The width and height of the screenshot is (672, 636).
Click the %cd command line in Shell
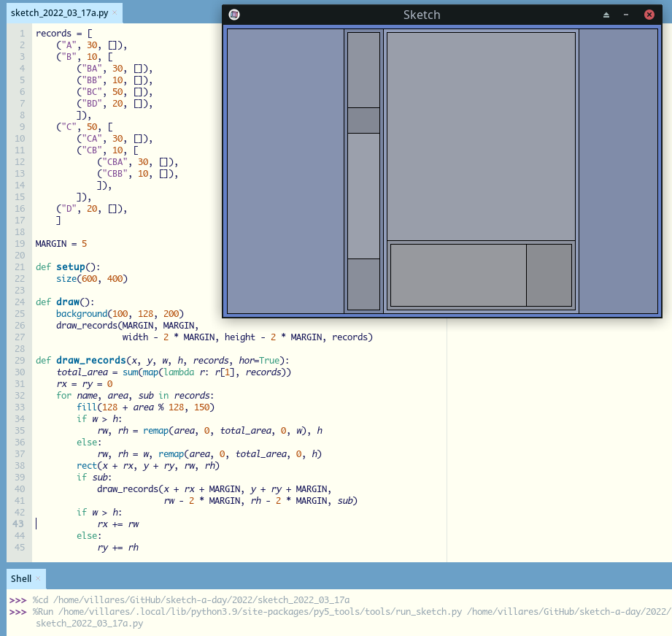tap(190, 599)
